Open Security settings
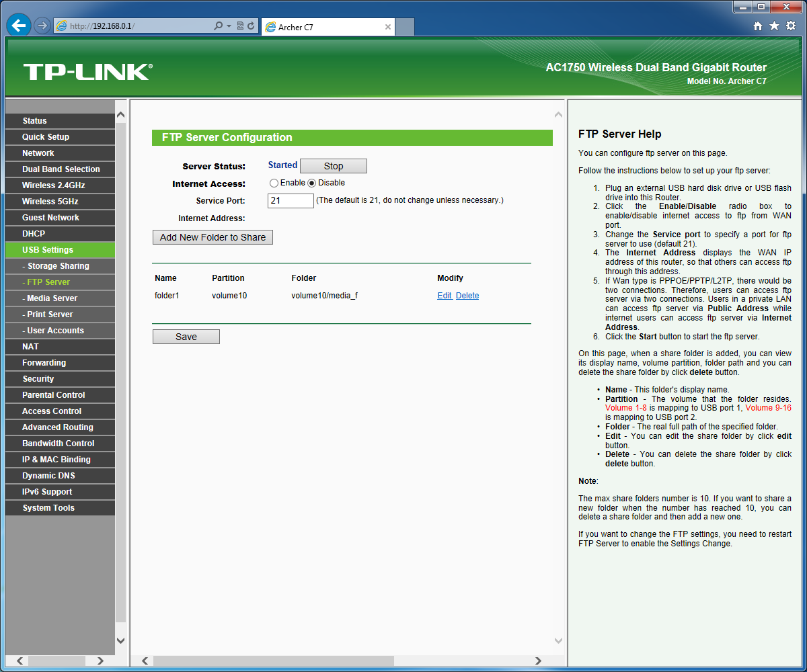This screenshot has width=807, height=672. click(60, 379)
